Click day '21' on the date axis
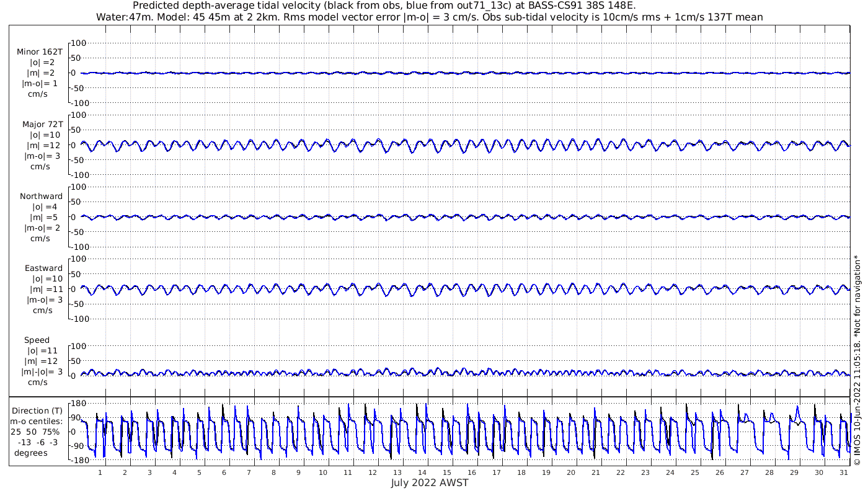Screen dimensions: 868x496 (596, 472)
